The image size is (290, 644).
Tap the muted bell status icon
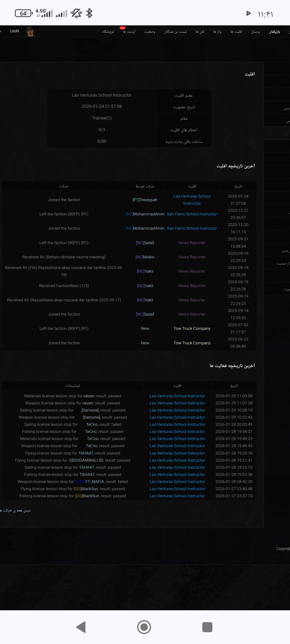(76, 13)
